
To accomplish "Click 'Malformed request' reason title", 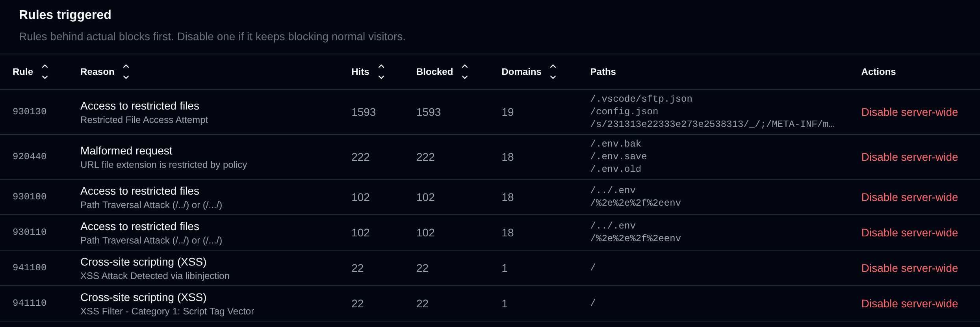I will [126, 151].
